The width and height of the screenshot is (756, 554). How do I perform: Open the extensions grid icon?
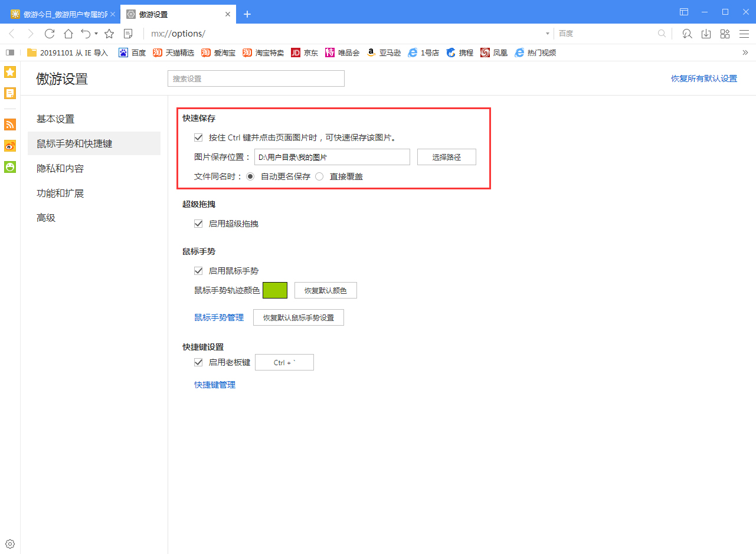click(725, 34)
